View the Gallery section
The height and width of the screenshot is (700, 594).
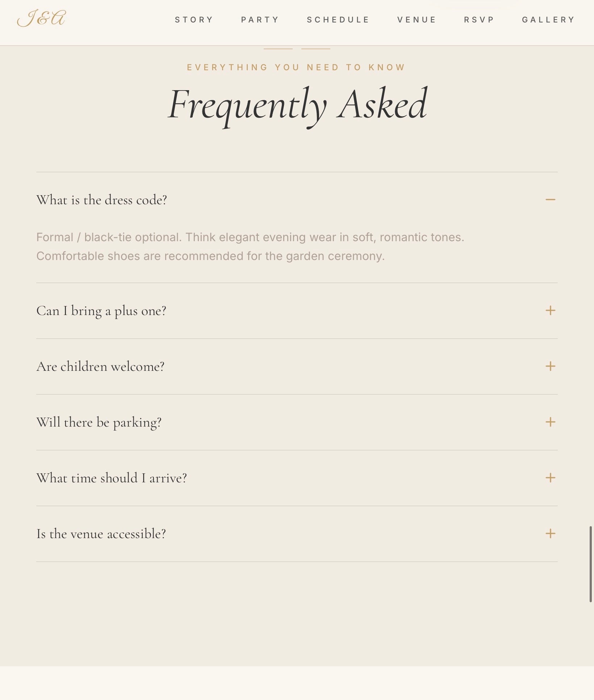548,20
